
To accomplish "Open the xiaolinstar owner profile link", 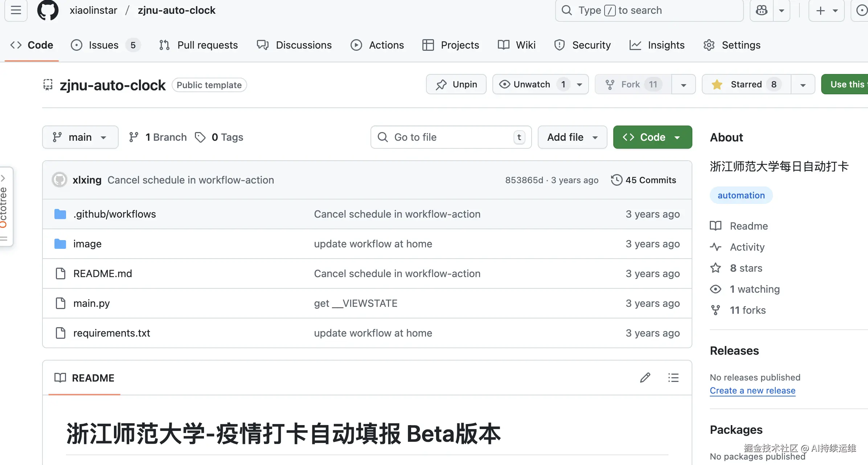I will [93, 10].
